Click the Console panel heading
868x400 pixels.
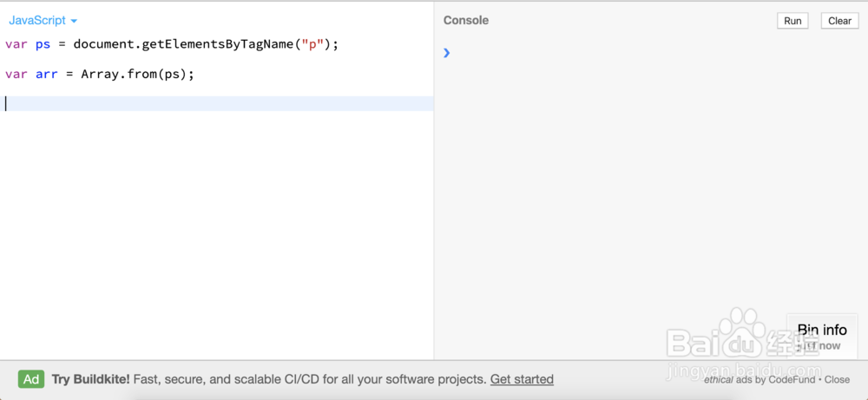[x=465, y=21]
